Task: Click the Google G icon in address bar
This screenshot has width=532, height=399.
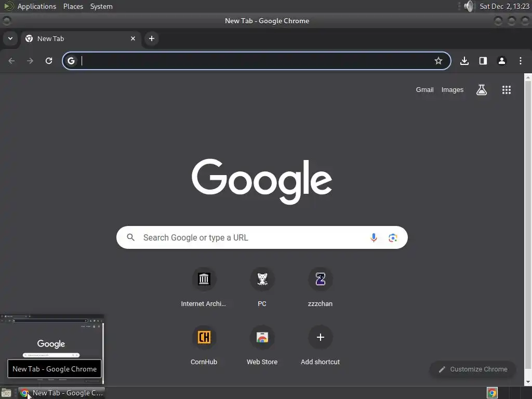Action: (x=71, y=61)
